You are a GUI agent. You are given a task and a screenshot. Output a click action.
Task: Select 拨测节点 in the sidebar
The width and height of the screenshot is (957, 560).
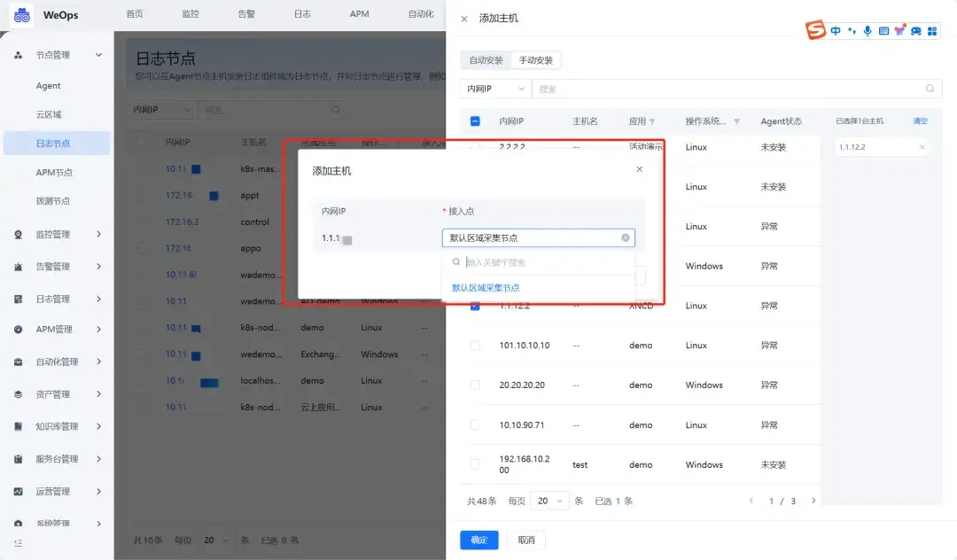click(53, 201)
